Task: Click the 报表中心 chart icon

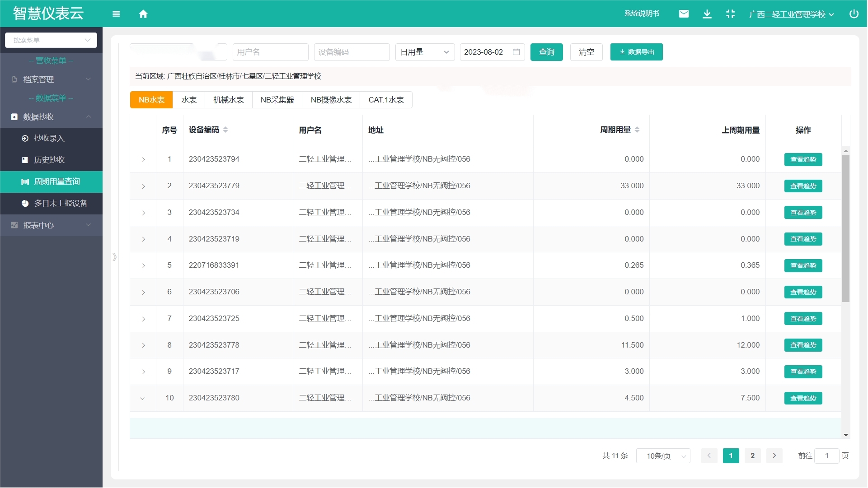Action: [14, 225]
